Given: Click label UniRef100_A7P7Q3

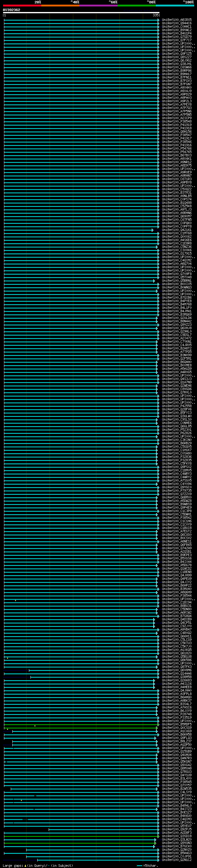Looking at the screenshot, I should pos(177,108).
